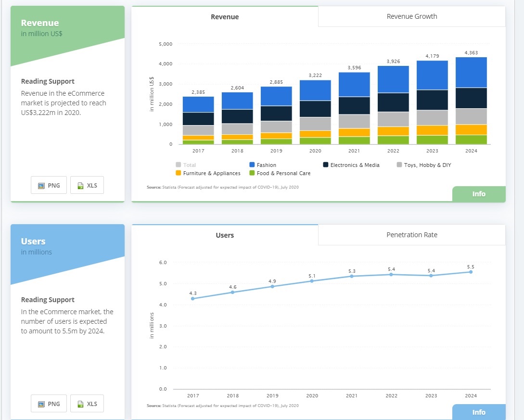The image size is (524, 420).
Task: Download the Users chart as PNG
Action: tap(49, 404)
